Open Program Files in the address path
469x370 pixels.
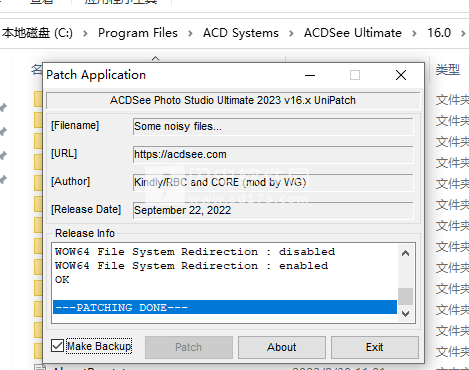click(138, 33)
